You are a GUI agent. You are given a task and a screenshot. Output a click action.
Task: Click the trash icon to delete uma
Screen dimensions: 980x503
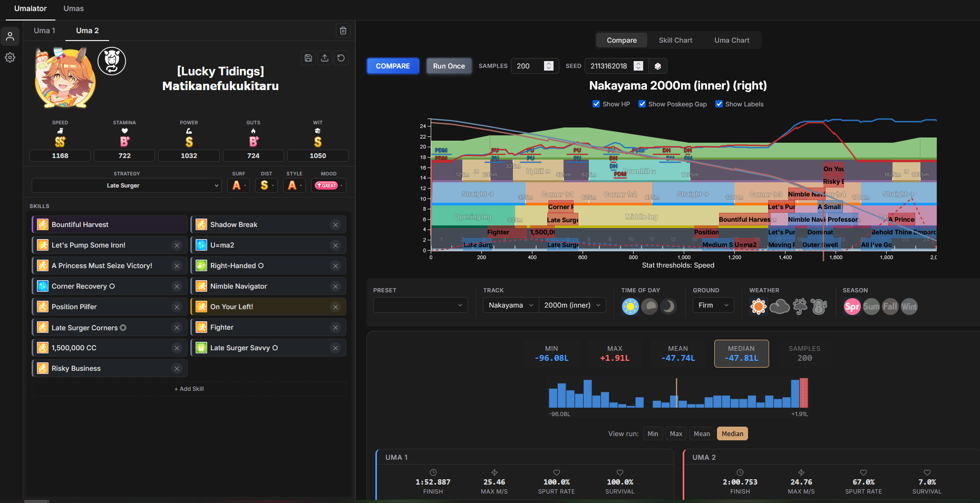tap(343, 31)
